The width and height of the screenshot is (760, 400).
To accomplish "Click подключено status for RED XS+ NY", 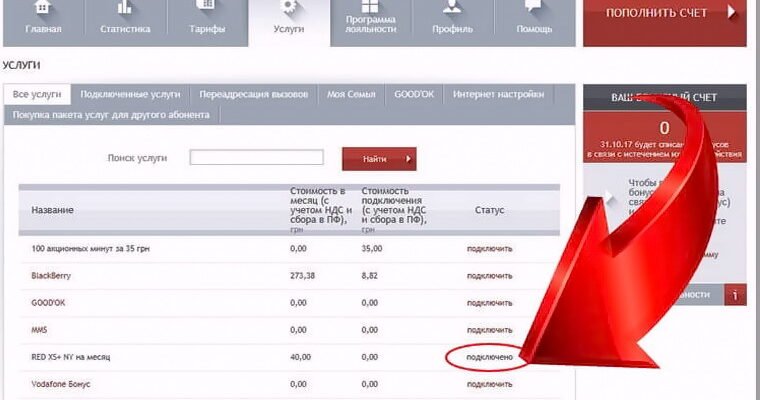I will (490, 357).
